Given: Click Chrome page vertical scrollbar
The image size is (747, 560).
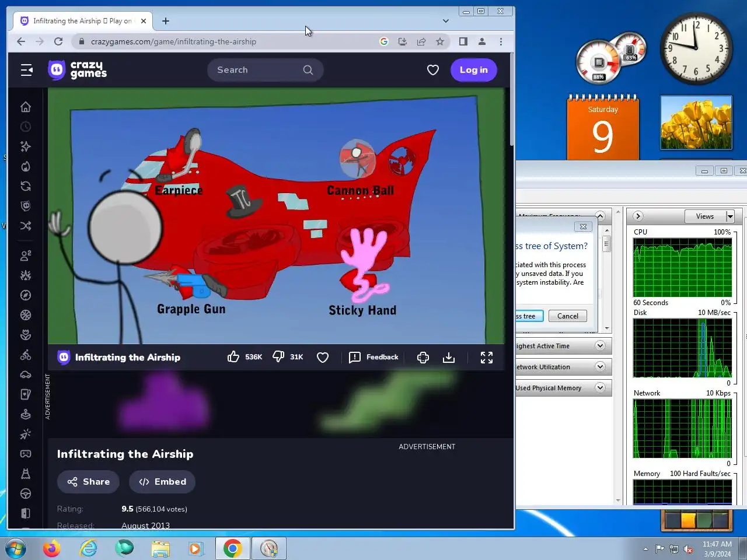Looking at the screenshot, I should pos(512,99).
